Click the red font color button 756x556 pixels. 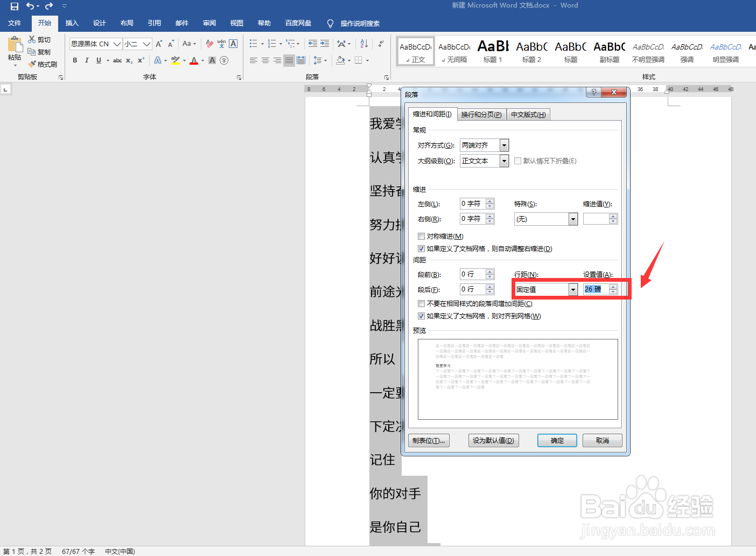[x=194, y=60]
